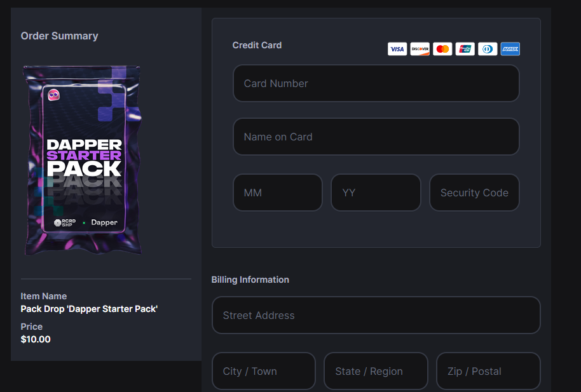Click the Mastercard icon
581x392 pixels.
[x=442, y=49]
